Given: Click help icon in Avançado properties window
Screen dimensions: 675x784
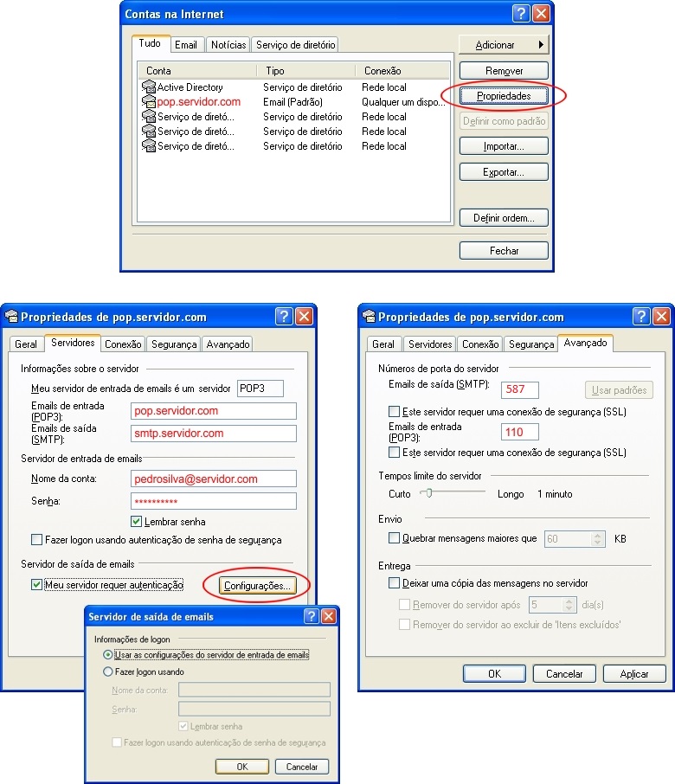Looking at the screenshot, I should [641, 317].
